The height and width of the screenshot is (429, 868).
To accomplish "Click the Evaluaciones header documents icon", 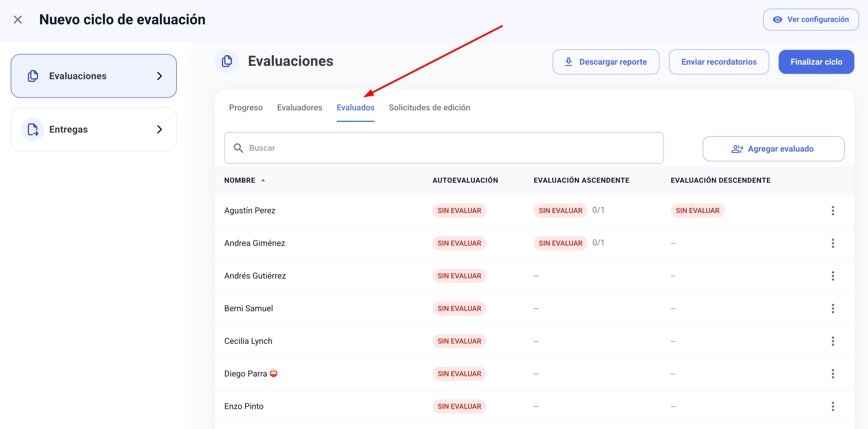I will coord(227,61).
